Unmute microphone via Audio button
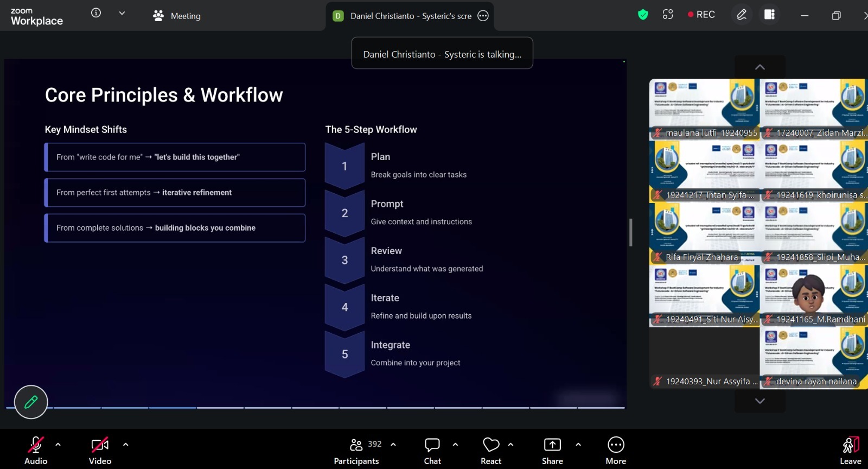The width and height of the screenshot is (868, 469). coord(36,451)
